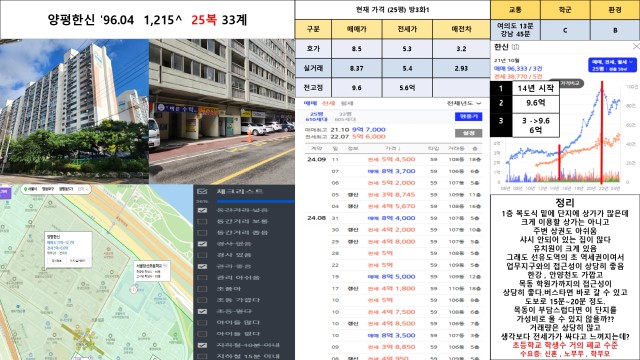Screen dimensions: 640x360
Task: Click the 매매 8억 3,500 transaction row
Action: 394,336
